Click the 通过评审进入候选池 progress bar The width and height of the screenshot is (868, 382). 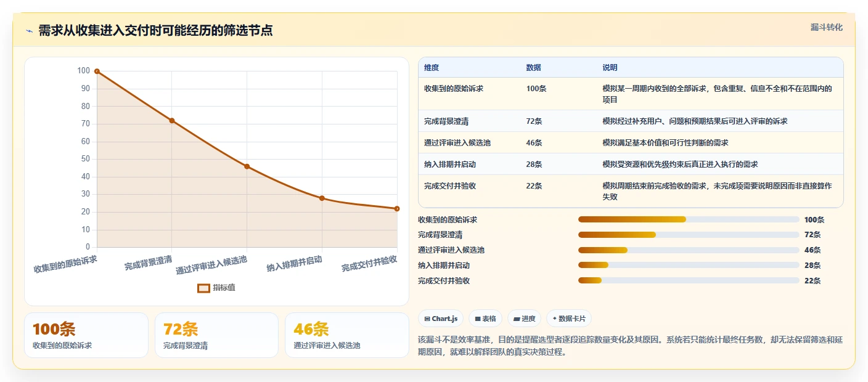tap(689, 250)
